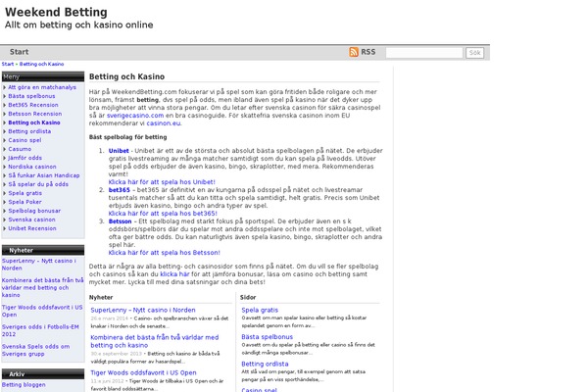Click the bold bet365 list link
Viewport: 588px width, 392px height.
click(120, 190)
